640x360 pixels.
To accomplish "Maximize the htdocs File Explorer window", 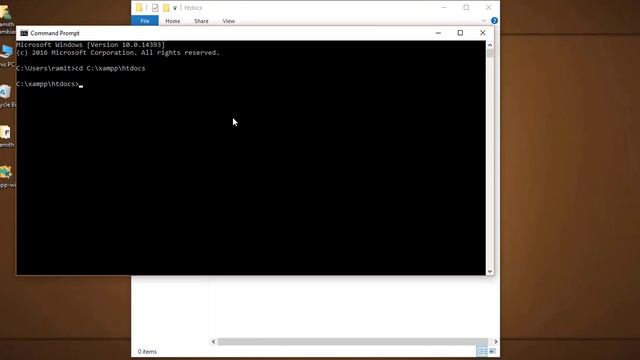I will (x=466, y=7).
